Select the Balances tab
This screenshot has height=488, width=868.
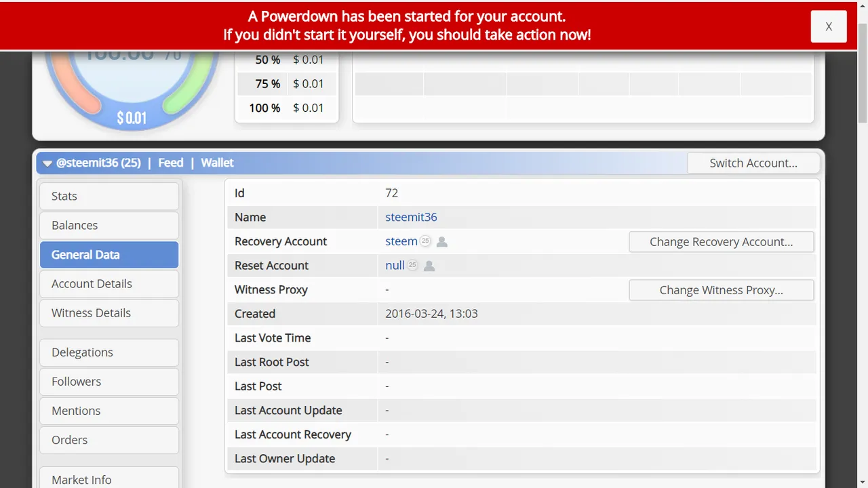point(109,225)
